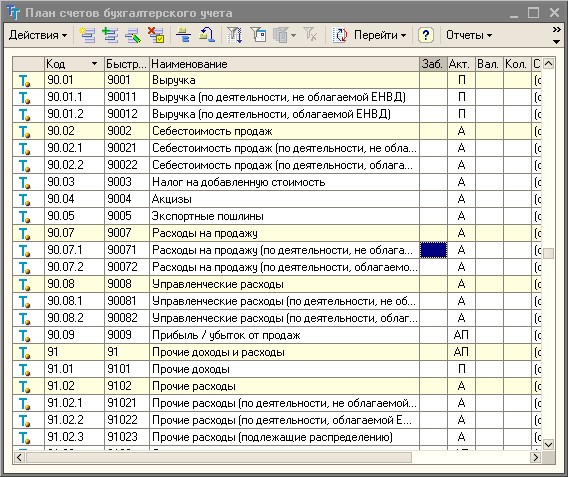Click the code cell 90.01.2
The width and height of the screenshot is (568, 477).
[75, 114]
